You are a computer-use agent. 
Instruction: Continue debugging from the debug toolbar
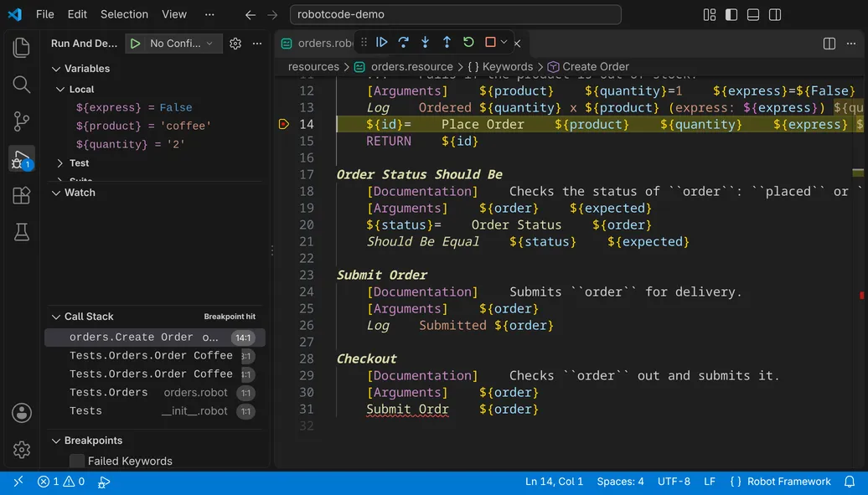pyautogui.click(x=381, y=42)
